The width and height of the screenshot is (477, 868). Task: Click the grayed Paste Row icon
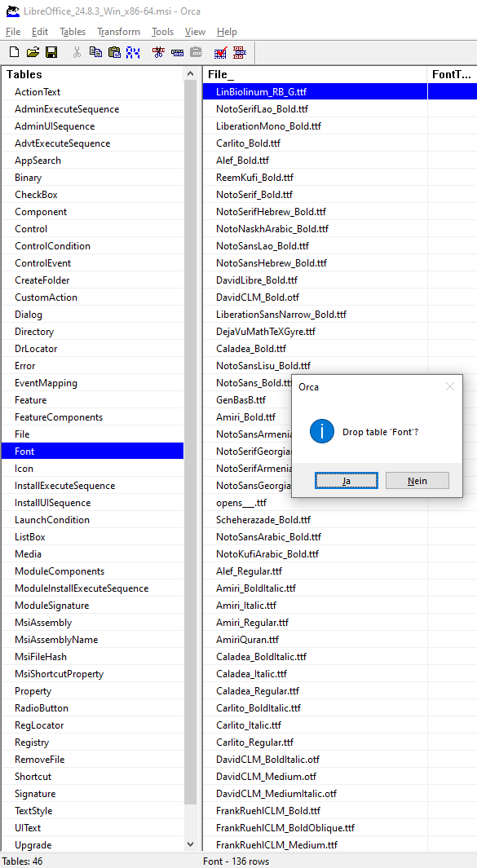pos(196,53)
